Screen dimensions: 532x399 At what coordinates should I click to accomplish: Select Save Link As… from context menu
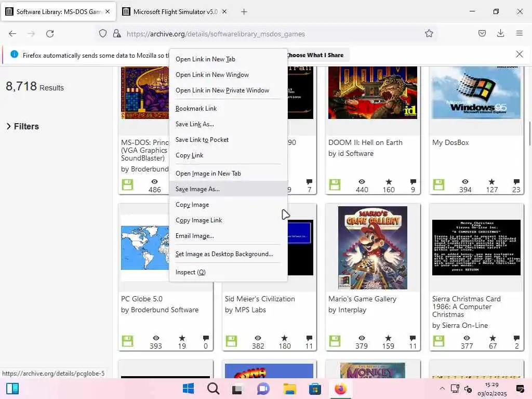click(228, 124)
